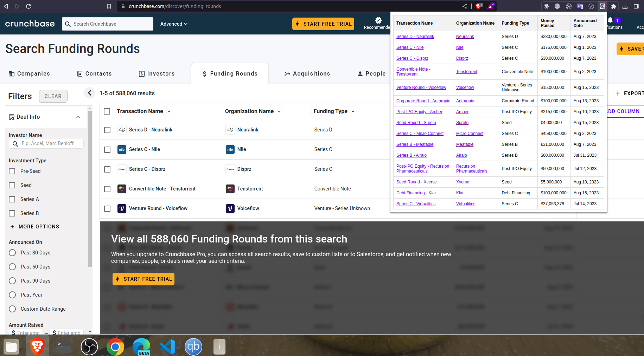Select the Series C - Disprz row checkbox

(x=107, y=169)
